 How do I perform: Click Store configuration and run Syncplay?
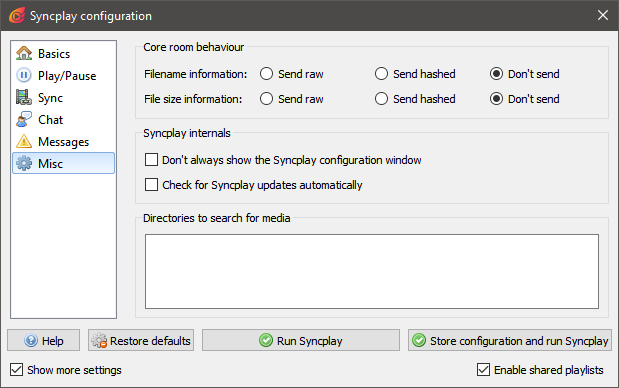click(x=510, y=340)
